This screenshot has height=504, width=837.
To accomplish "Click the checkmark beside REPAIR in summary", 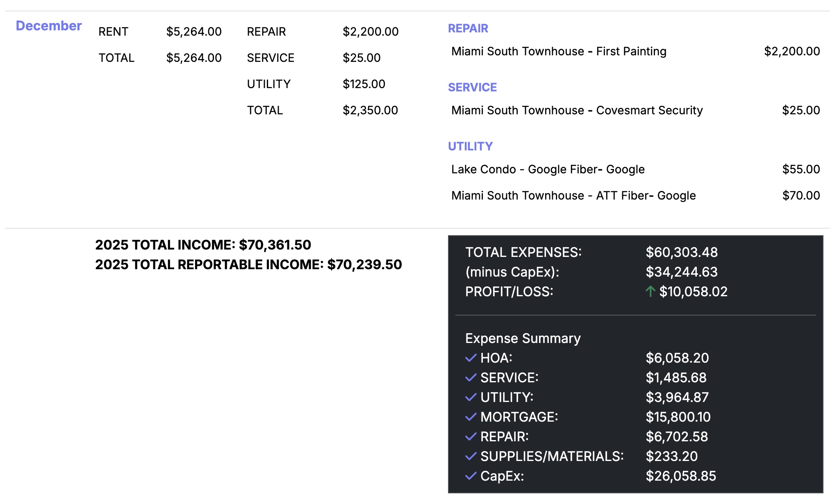I will click(470, 437).
